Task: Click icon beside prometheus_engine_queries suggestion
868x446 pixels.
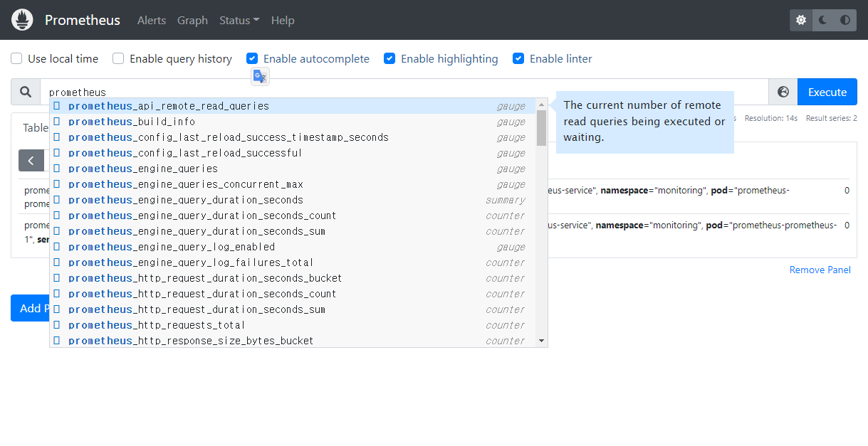Action: [56, 169]
